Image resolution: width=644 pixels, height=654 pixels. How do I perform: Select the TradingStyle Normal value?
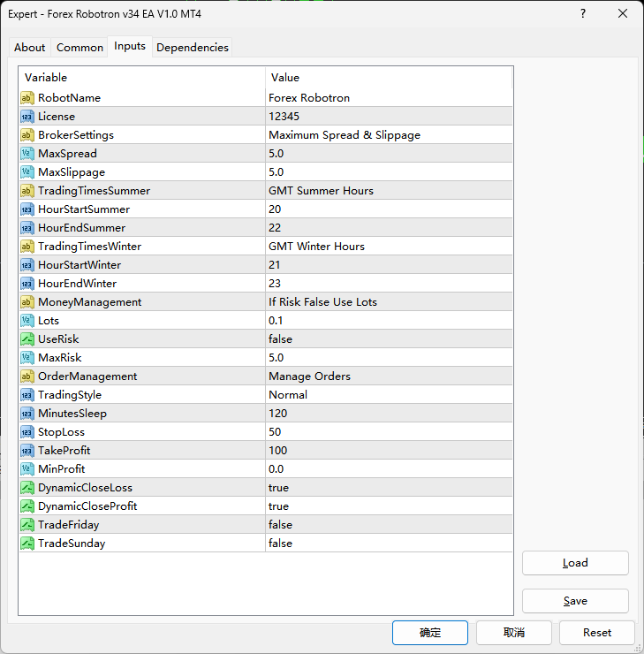[x=389, y=395]
